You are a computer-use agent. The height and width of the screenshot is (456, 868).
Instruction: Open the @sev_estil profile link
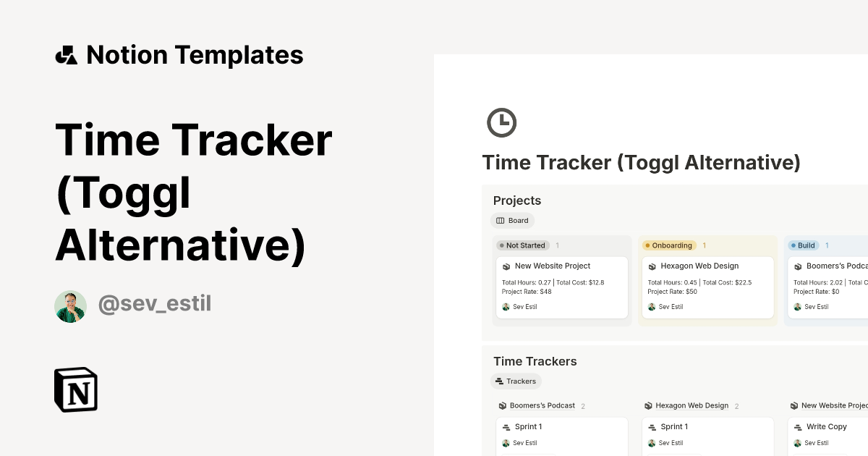[x=154, y=304]
